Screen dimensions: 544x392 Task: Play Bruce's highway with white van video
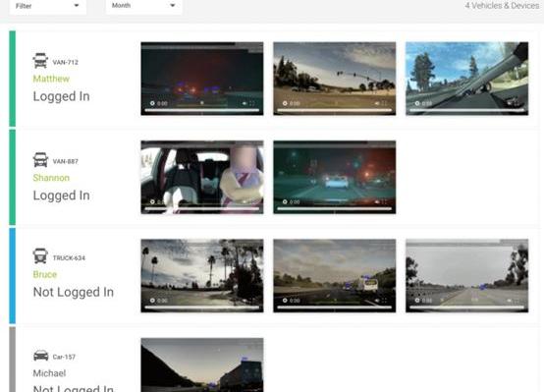(x=285, y=301)
